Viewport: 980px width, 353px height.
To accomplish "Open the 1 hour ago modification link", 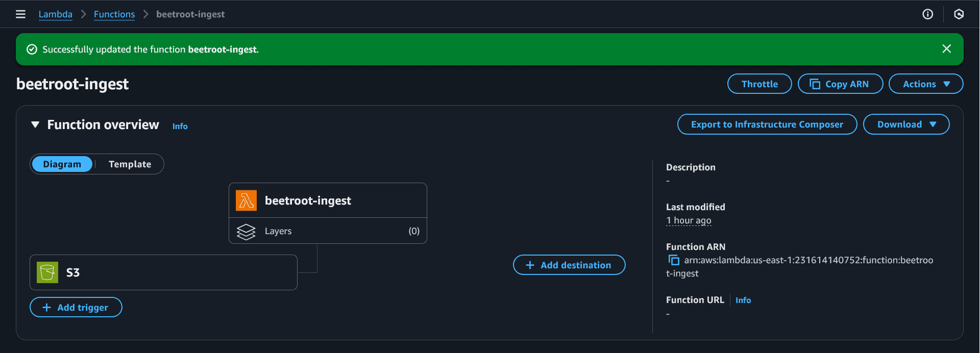I will pyautogui.click(x=688, y=220).
